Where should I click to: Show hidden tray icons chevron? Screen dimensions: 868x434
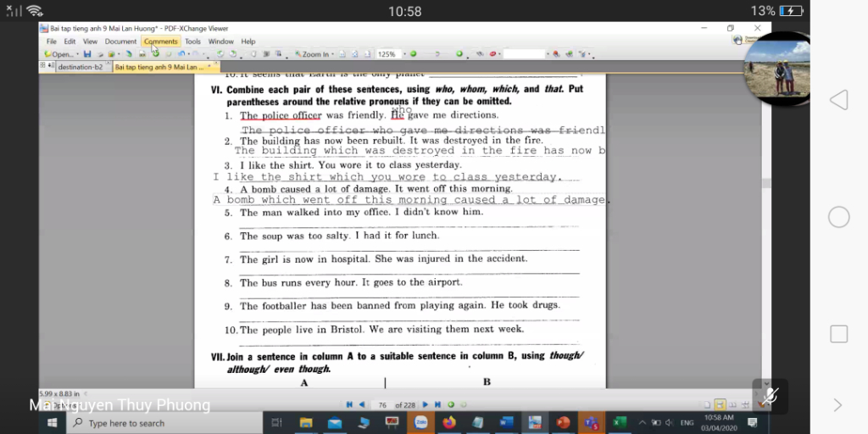[x=643, y=423]
